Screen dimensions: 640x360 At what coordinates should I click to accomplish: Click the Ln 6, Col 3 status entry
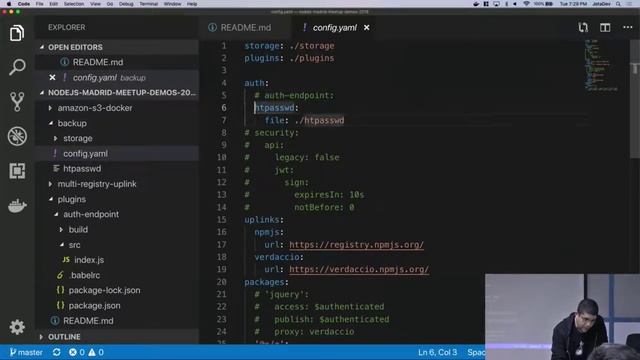coord(437,352)
